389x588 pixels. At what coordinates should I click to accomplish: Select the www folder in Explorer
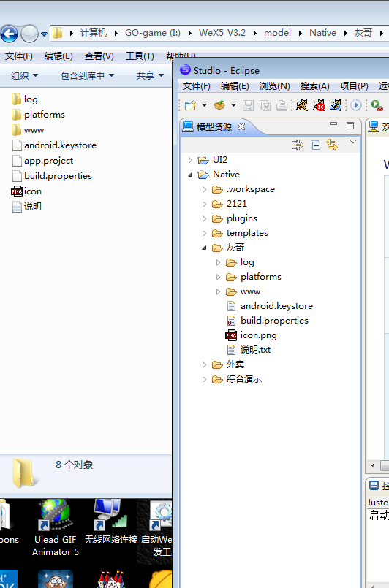(28, 130)
